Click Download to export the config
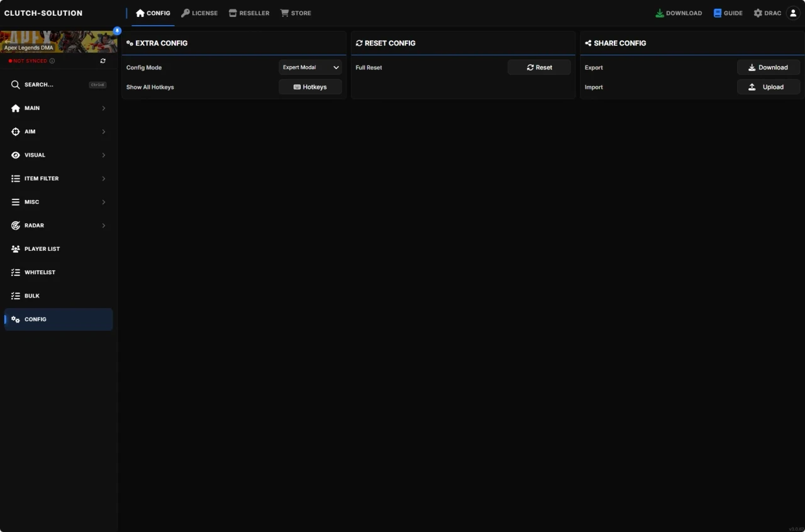 pyautogui.click(x=769, y=67)
